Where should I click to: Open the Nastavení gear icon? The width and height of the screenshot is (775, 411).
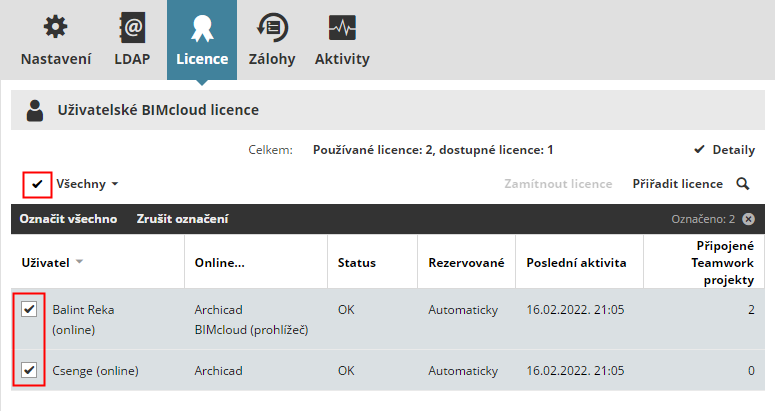[x=56, y=27]
